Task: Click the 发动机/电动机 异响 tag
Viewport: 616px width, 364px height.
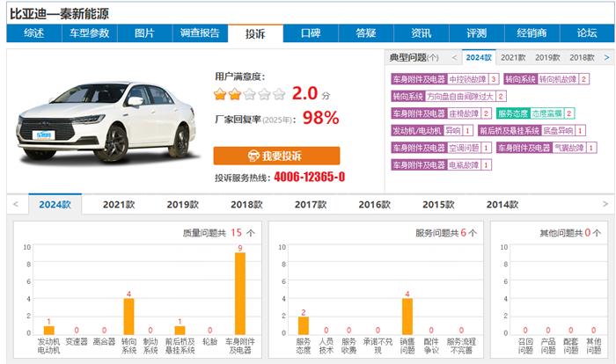Action: [x=432, y=130]
